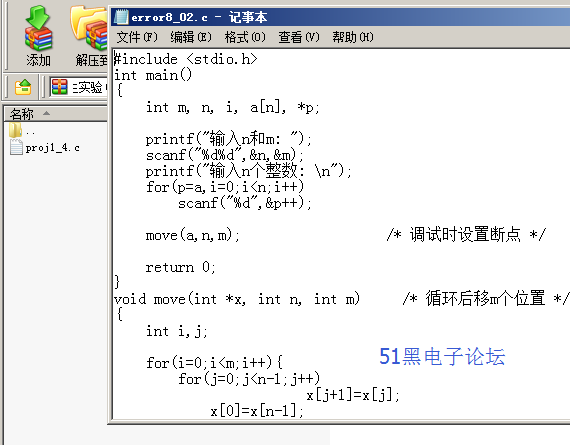Click the proj1_4.c file name
The height and width of the screenshot is (445, 570).
pos(53,148)
